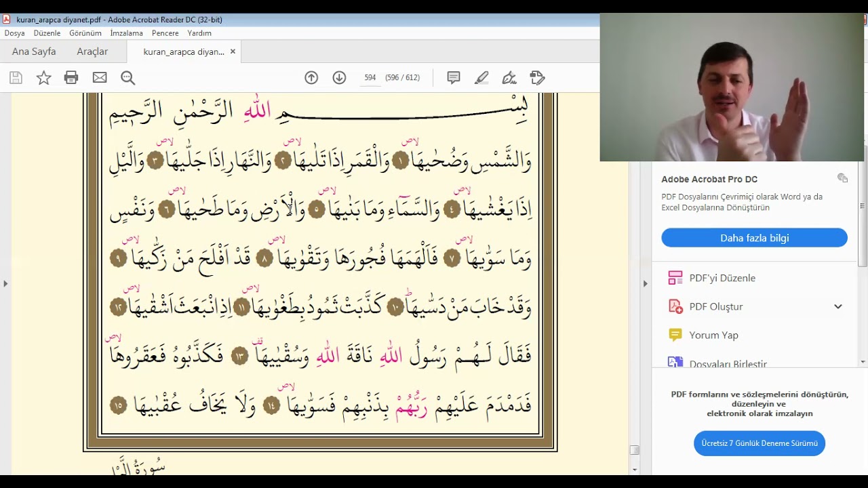Switch to the Ana Sayfa tab
The height and width of the screenshot is (488, 868).
click(34, 52)
